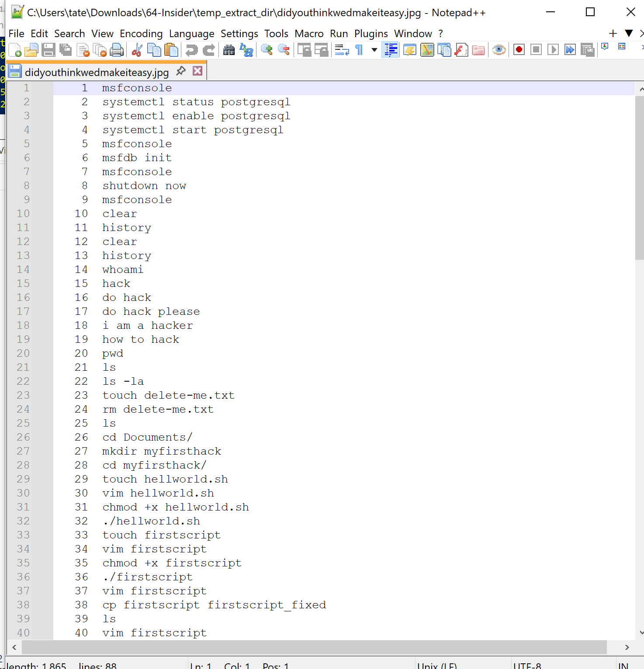
Task: Open the Plugins menu
Action: click(370, 34)
